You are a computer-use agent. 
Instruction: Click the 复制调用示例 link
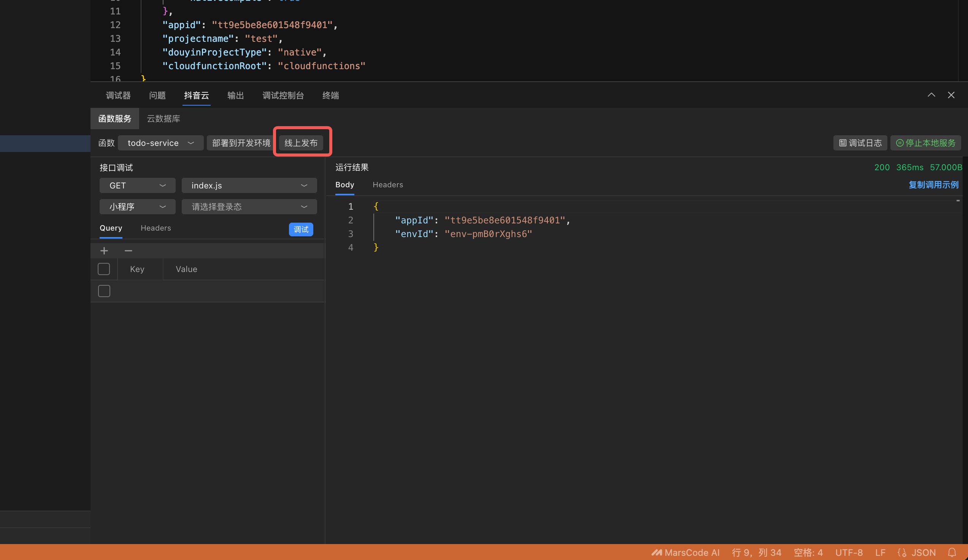pyautogui.click(x=933, y=185)
